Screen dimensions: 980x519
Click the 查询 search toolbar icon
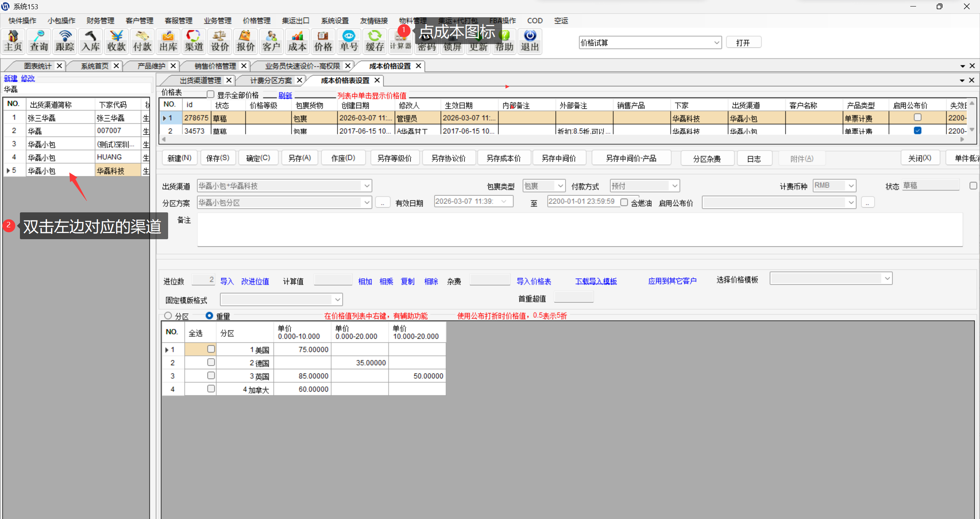point(39,41)
